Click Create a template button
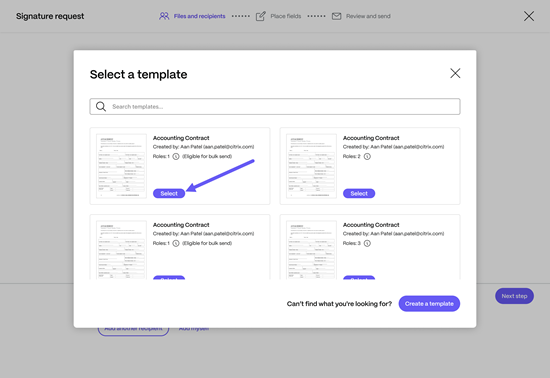The height and width of the screenshot is (378, 550). 429,304
